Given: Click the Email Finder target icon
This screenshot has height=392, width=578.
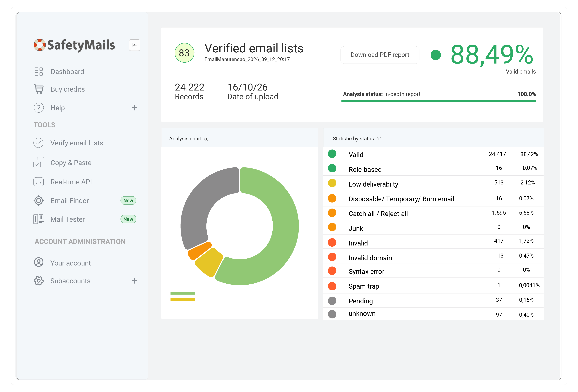Looking at the screenshot, I should 39,200.
